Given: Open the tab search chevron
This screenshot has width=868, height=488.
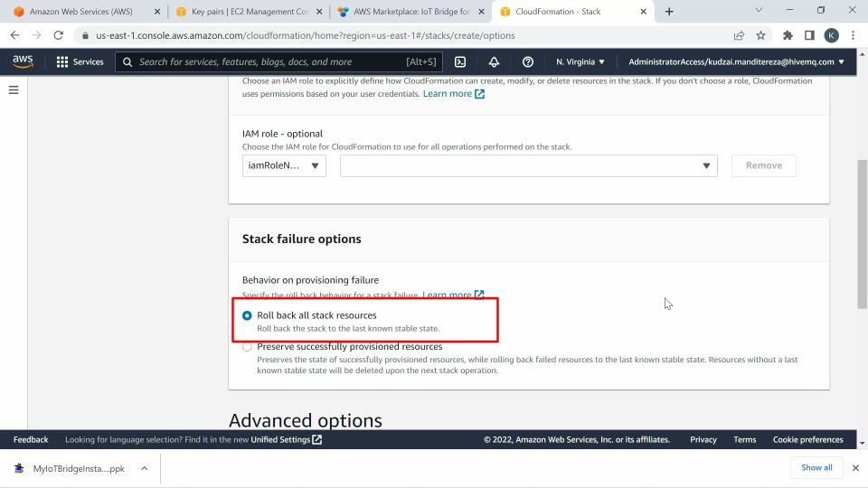Looking at the screenshot, I should [x=759, y=10].
